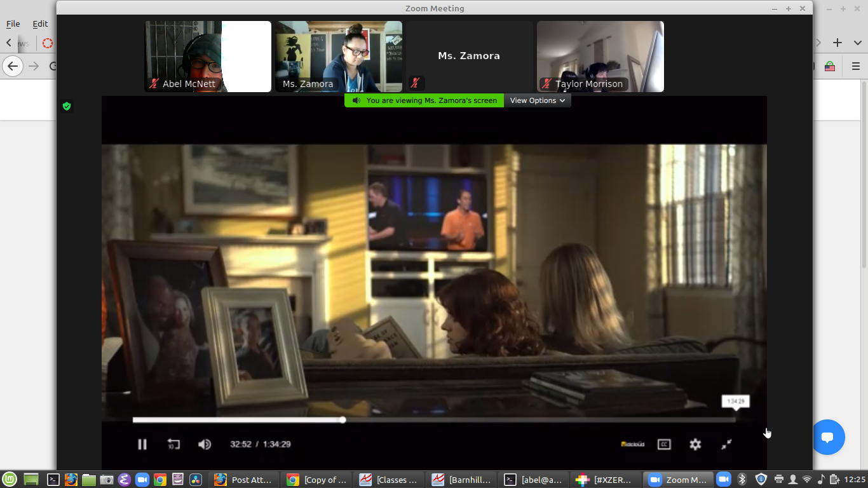Switch to the 'Post Att...' Firefox window
868x488 pixels.
point(244,480)
